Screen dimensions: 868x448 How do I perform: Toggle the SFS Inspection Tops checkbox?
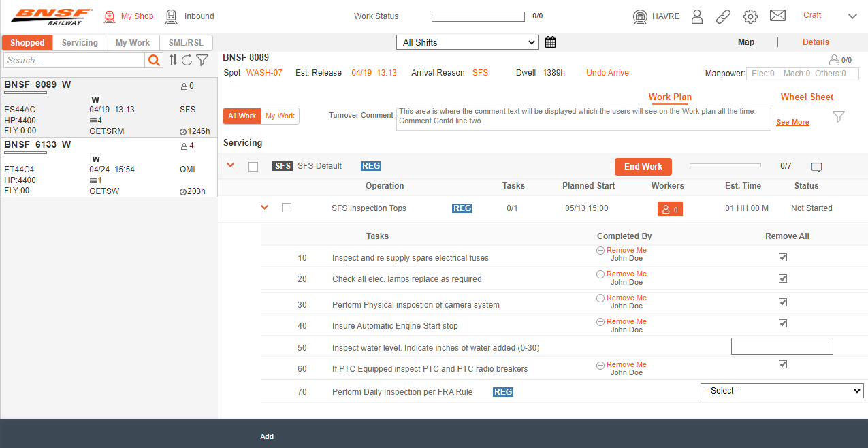(x=287, y=208)
